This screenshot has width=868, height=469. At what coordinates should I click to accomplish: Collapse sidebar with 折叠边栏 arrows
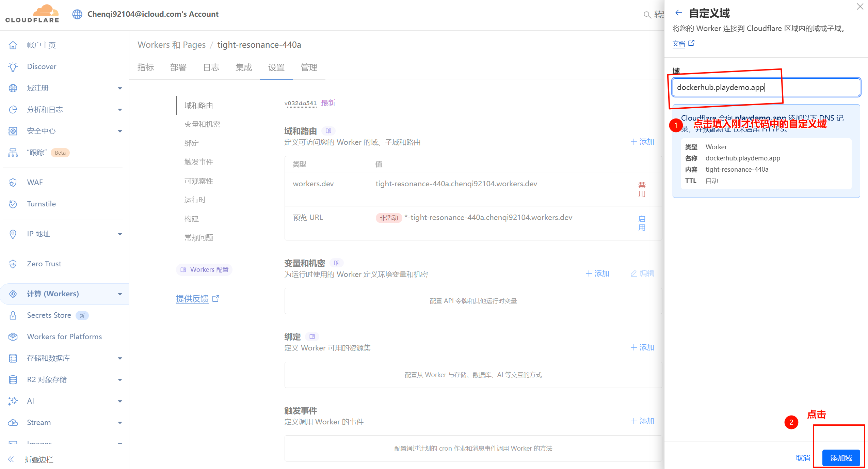(x=11, y=459)
